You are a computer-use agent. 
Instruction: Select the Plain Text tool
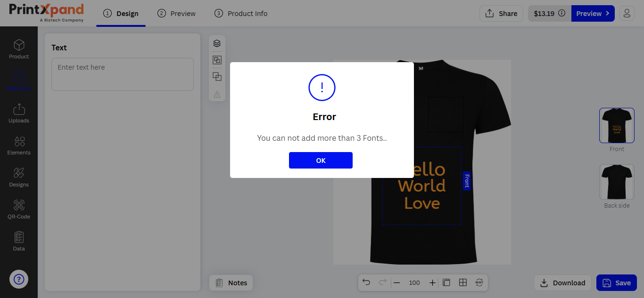19,81
